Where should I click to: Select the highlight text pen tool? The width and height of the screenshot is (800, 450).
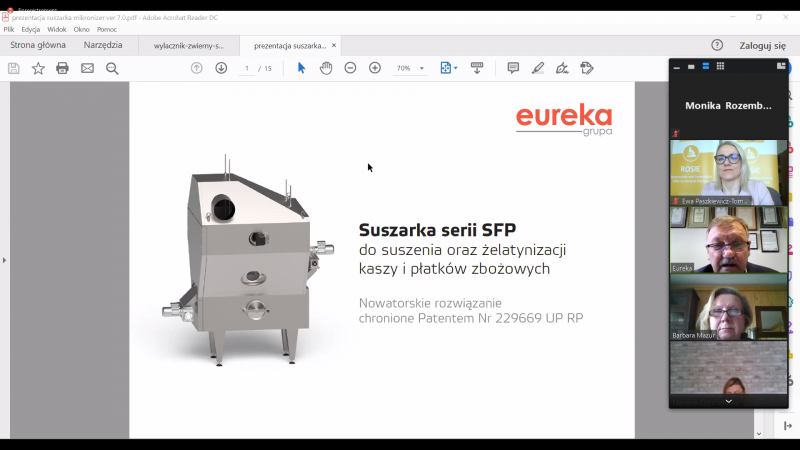pyautogui.click(x=538, y=68)
